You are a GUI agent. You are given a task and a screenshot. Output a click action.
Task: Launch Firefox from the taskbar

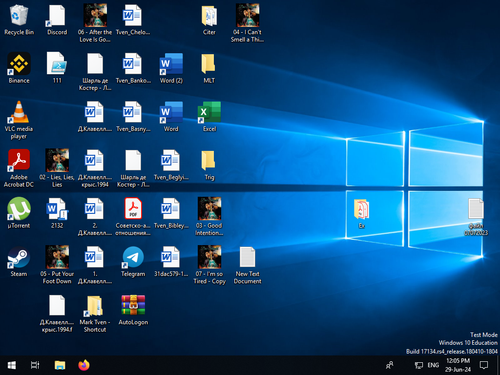pyautogui.click(x=84, y=365)
